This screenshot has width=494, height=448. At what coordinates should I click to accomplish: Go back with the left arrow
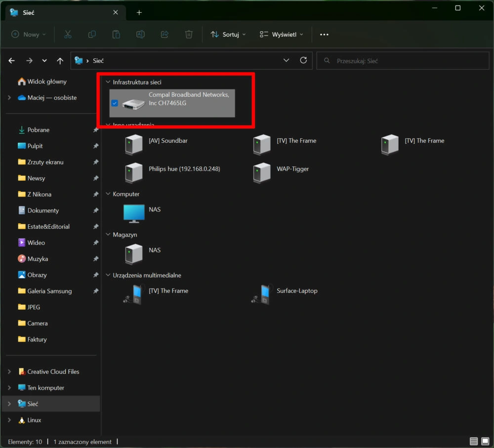pyautogui.click(x=12, y=60)
